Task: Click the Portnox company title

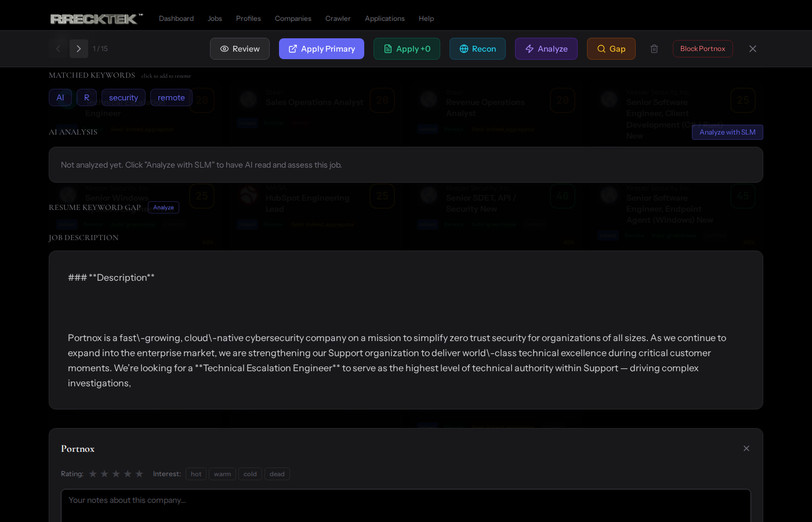Action: 78,449
